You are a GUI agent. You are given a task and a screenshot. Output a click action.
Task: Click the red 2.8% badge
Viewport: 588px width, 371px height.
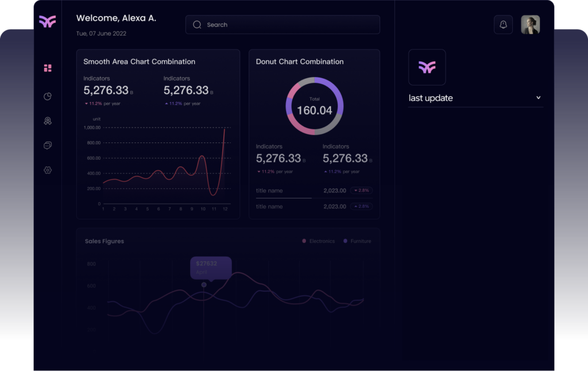[362, 191]
